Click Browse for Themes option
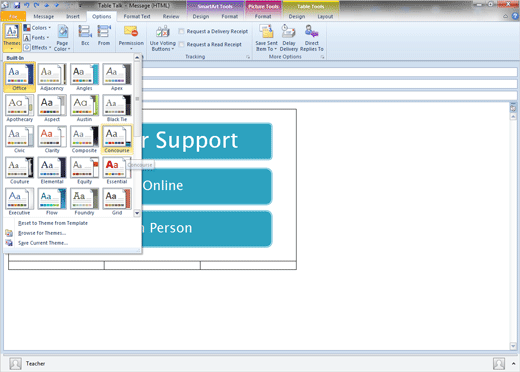The image size is (520, 372). click(x=42, y=233)
